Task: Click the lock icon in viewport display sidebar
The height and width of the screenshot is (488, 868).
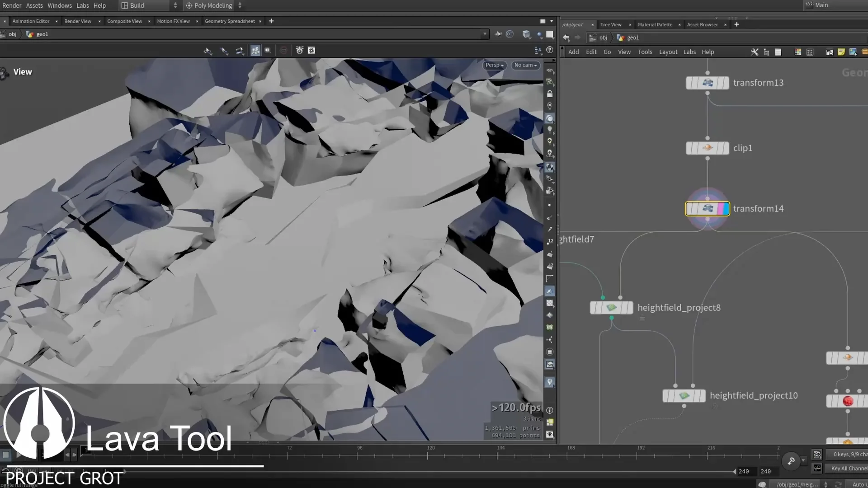Action: click(x=550, y=94)
